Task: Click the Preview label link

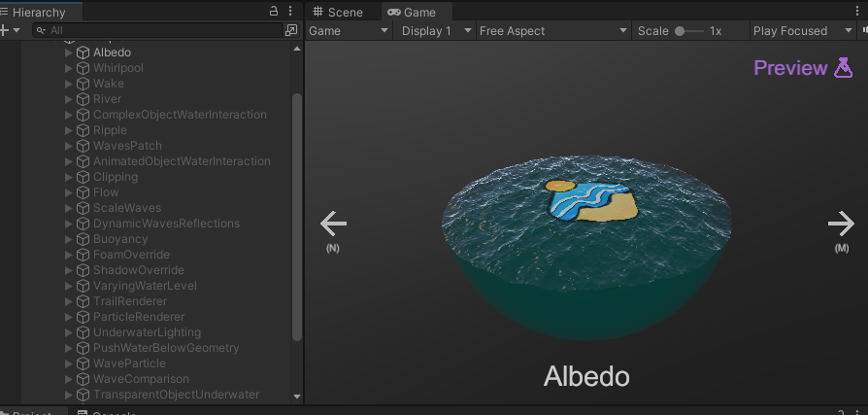Action: point(790,68)
